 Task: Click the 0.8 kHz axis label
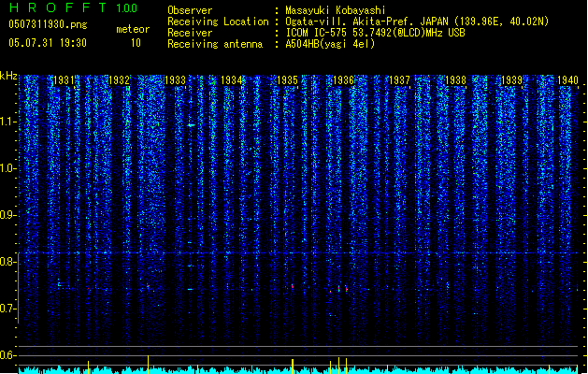pyautogui.click(x=8, y=262)
